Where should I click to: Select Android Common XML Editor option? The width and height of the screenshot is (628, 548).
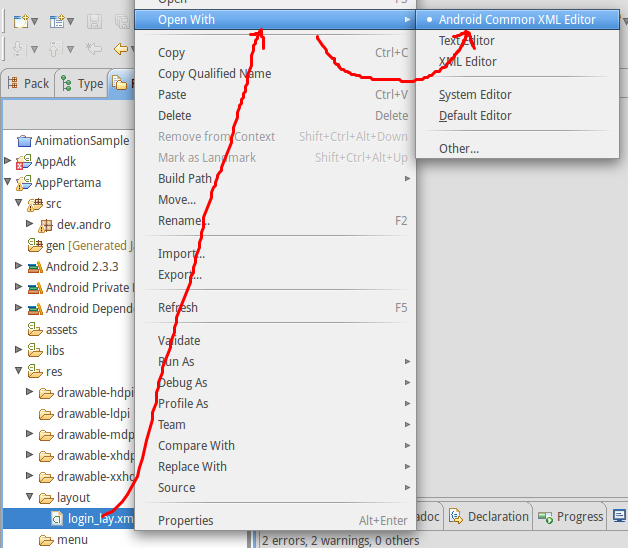517,20
